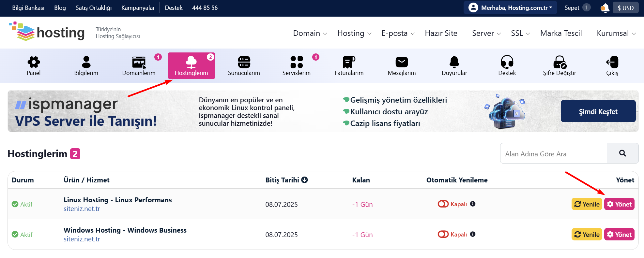The height and width of the screenshot is (258, 644).
Task: Focus the Alan Adına Göre Ara field
Action: (x=553, y=153)
